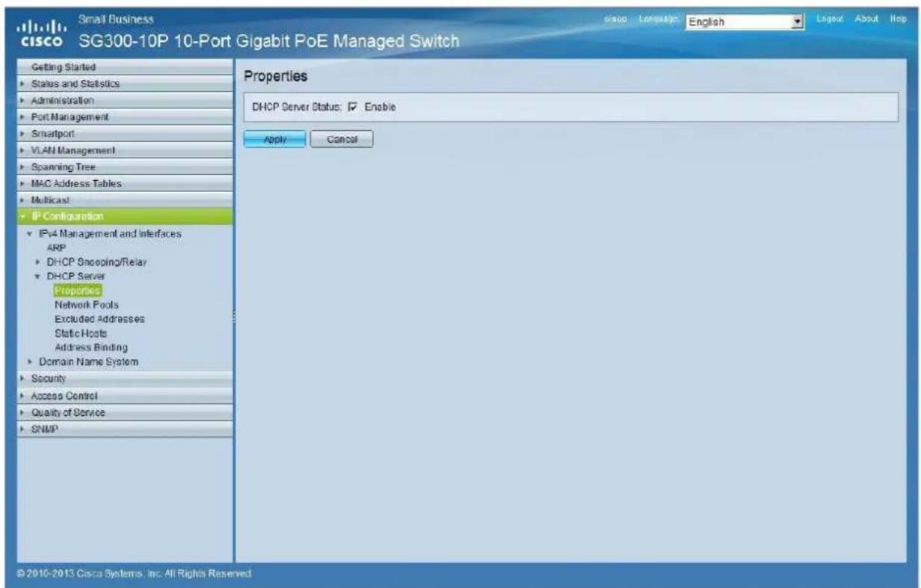Open the Excluded Addresses page
Image resolution: width=921 pixels, height=588 pixels.
[x=99, y=319]
